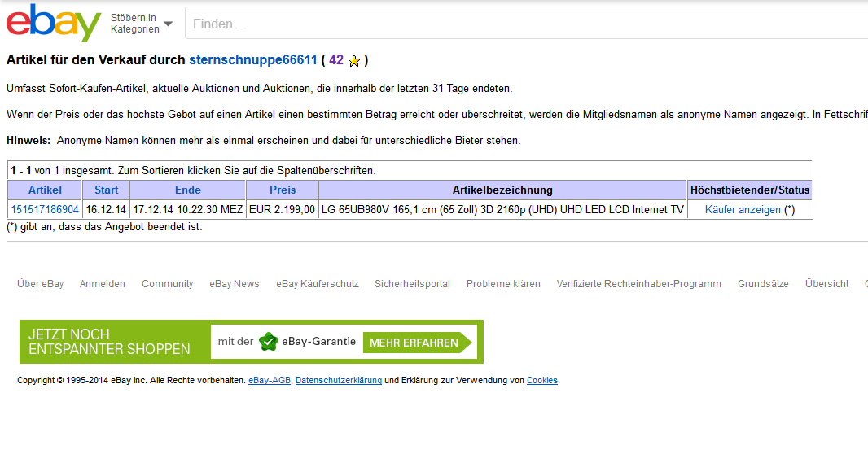Expand the Stöbern in Kategorien dropdown
Screen dimensions: 868x450
pyautogui.click(x=141, y=24)
